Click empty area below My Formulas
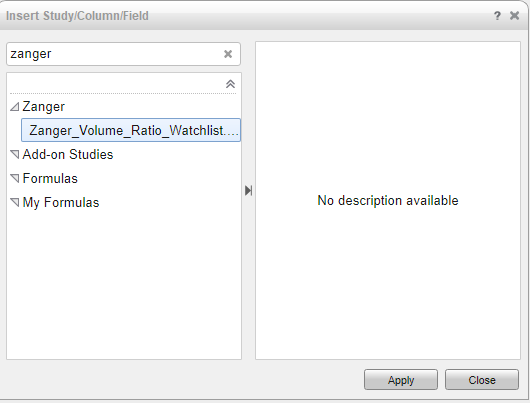This screenshot has height=403, width=530. coord(124,284)
